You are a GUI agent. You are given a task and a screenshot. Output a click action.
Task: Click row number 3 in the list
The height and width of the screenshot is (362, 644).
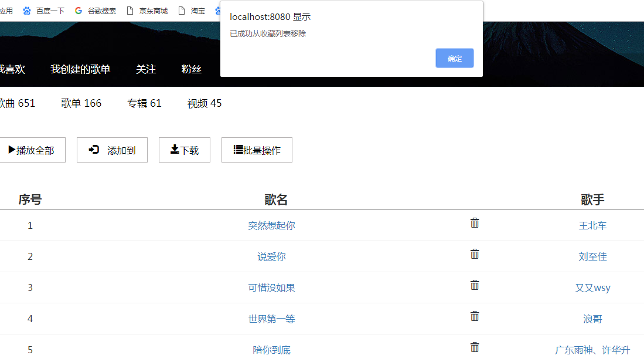click(x=30, y=287)
